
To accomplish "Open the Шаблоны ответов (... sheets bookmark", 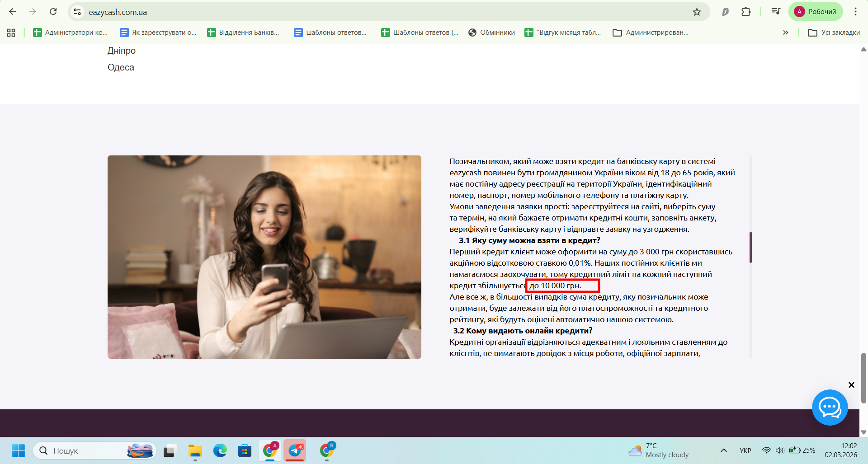I will tap(420, 33).
